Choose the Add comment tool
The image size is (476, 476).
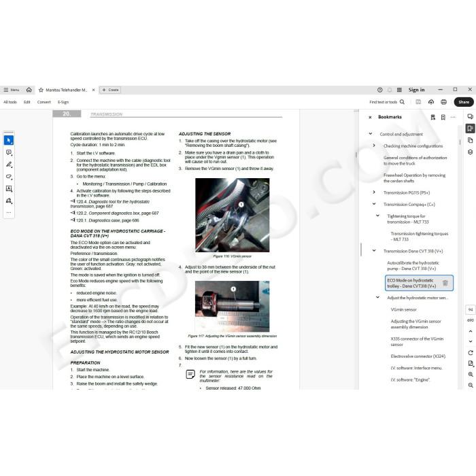(x=9, y=152)
